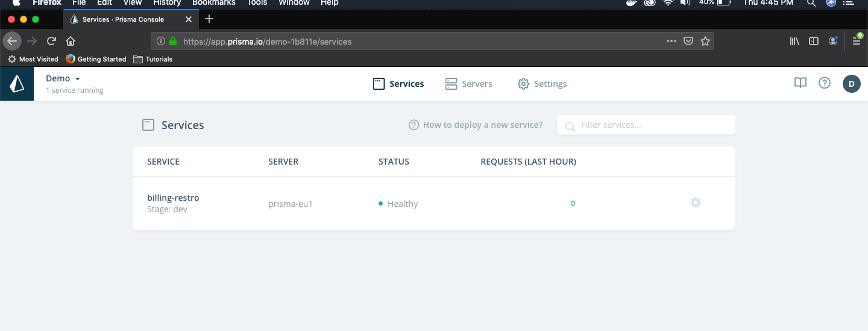Image resolution: width=868 pixels, height=331 pixels.
Task: Open the File menu
Action: pos(79,2)
